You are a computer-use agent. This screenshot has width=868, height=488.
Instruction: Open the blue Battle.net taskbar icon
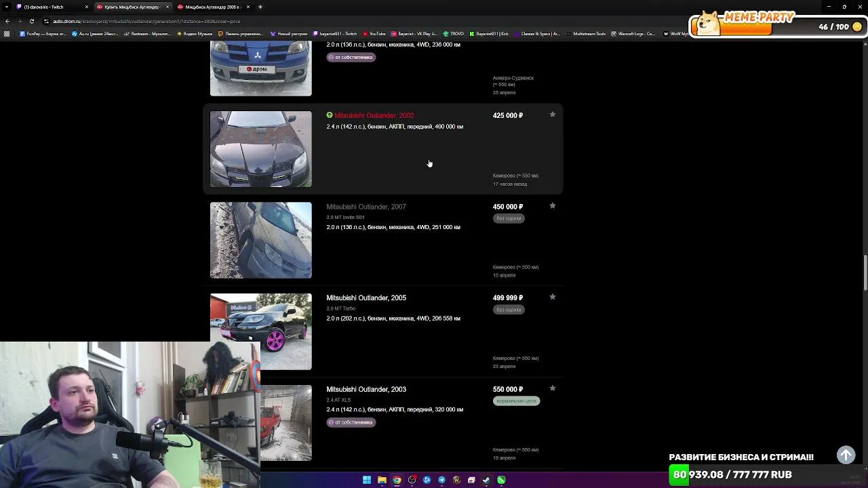[427, 480]
